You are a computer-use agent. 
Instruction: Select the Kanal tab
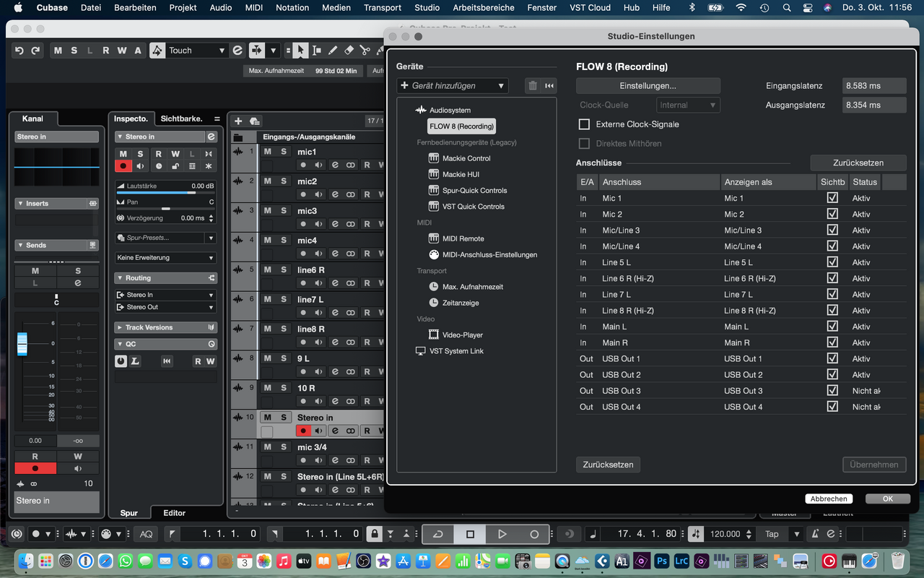[x=32, y=118]
